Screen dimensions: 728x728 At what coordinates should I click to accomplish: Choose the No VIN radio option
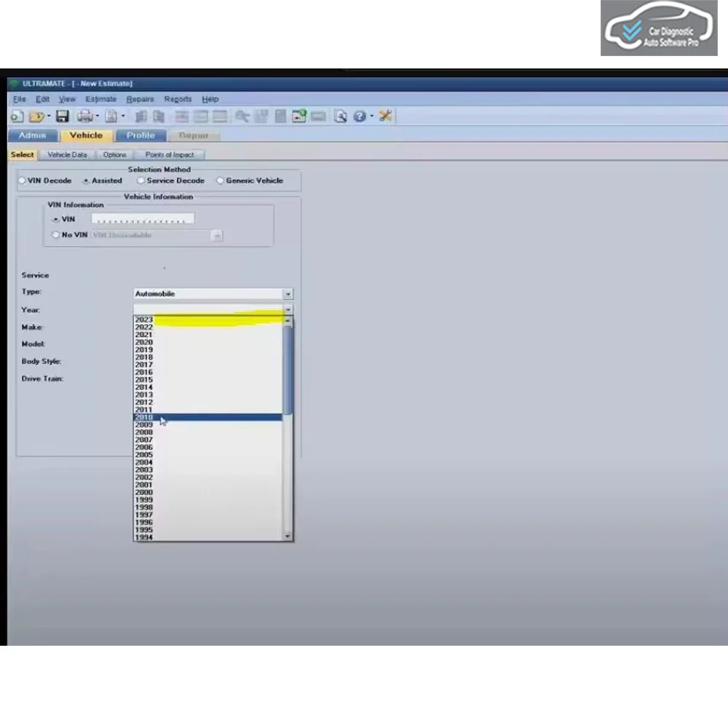[56, 235]
